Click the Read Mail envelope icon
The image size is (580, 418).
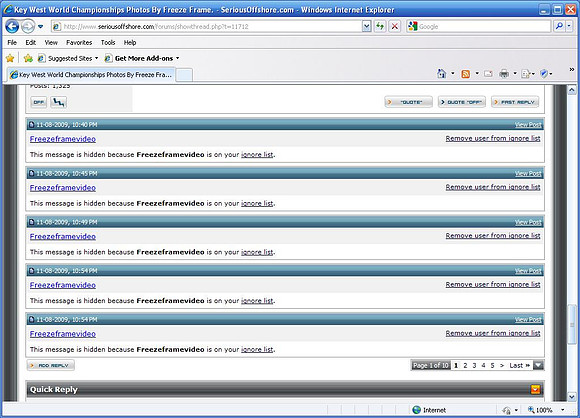[488, 74]
